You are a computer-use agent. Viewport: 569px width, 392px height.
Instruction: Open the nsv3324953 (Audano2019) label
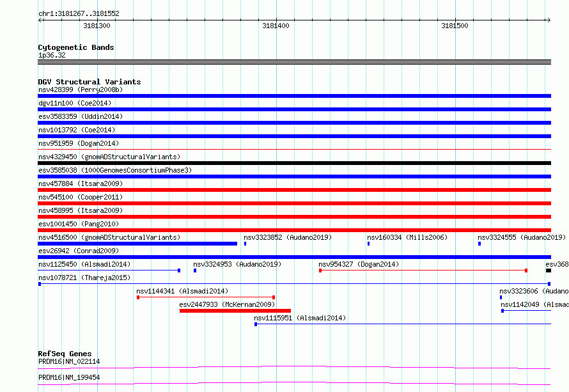click(237, 264)
